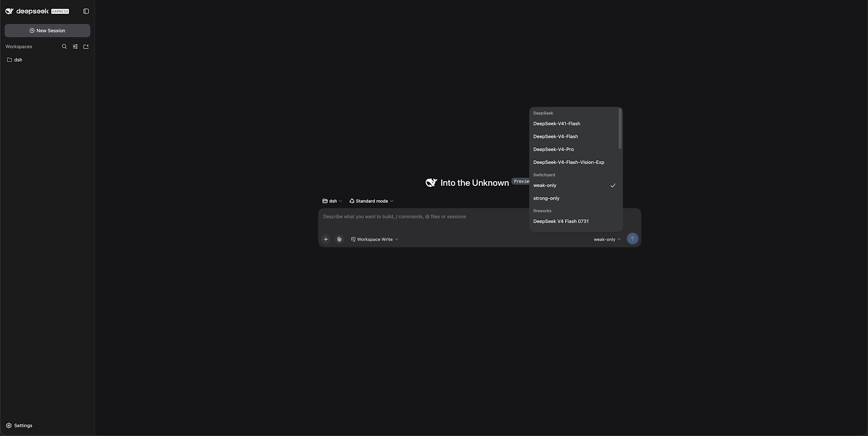Click the DeepSeek whale logo in sidebar
Screen dimensions: 868x436
click(10, 11)
